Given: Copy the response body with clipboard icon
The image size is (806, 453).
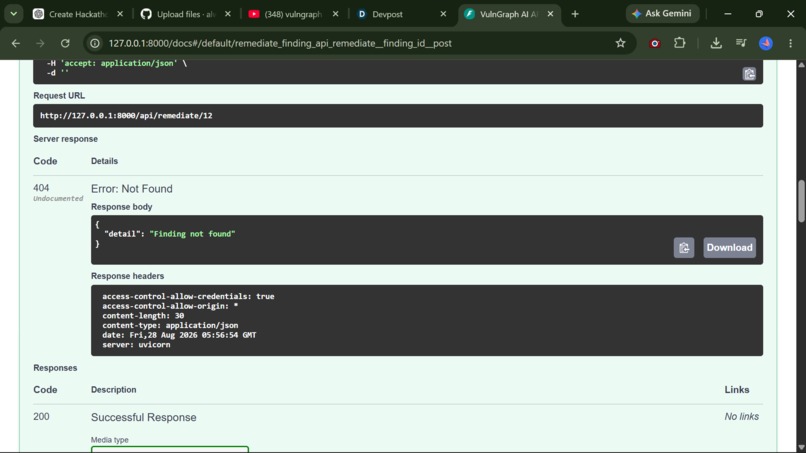Looking at the screenshot, I should tap(684, 248).
